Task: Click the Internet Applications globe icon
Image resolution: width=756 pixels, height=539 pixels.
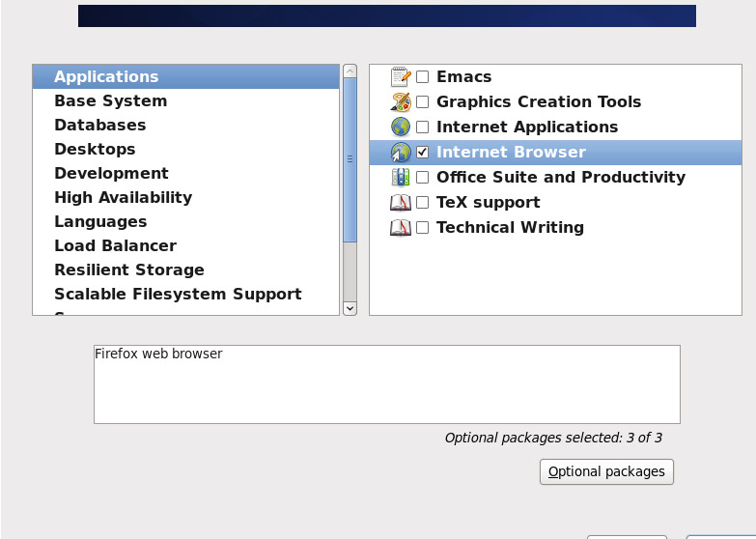Action: [x=401, y=127]
